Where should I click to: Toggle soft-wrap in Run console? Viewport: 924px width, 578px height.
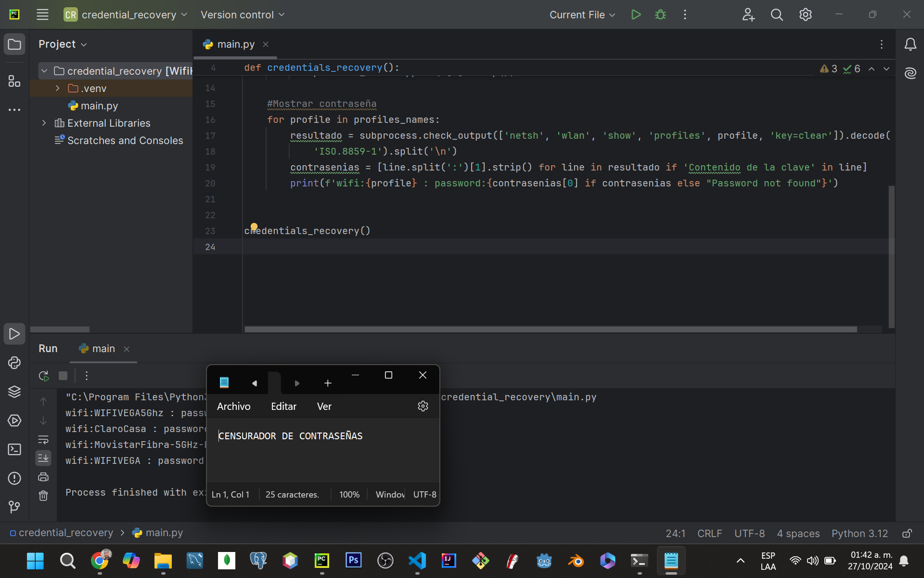point(43,440)
